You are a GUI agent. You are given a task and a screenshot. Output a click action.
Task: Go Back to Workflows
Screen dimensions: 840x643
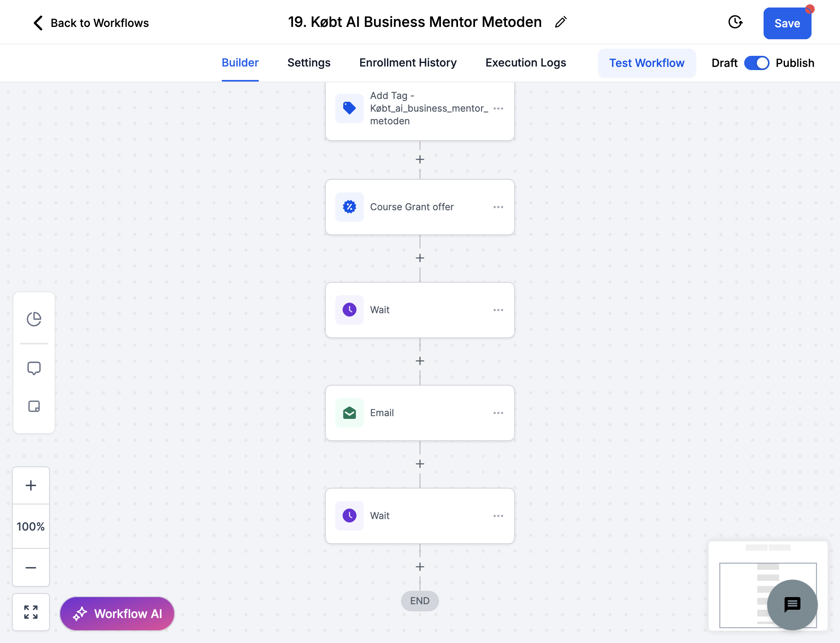91,23
